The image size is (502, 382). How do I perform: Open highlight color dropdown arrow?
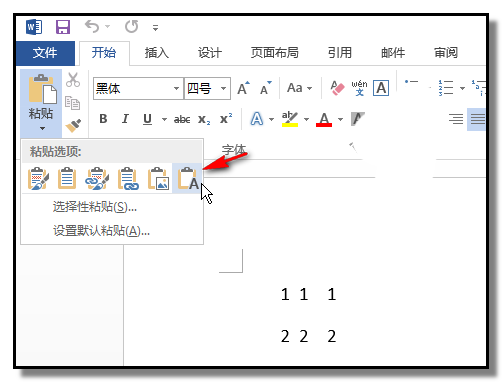point(306,119)
